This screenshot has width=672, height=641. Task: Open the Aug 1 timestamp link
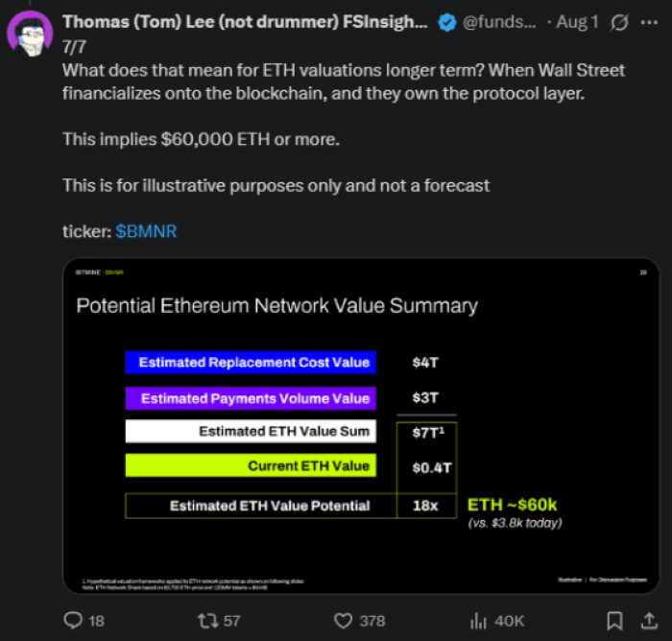(x=579, y=23)
